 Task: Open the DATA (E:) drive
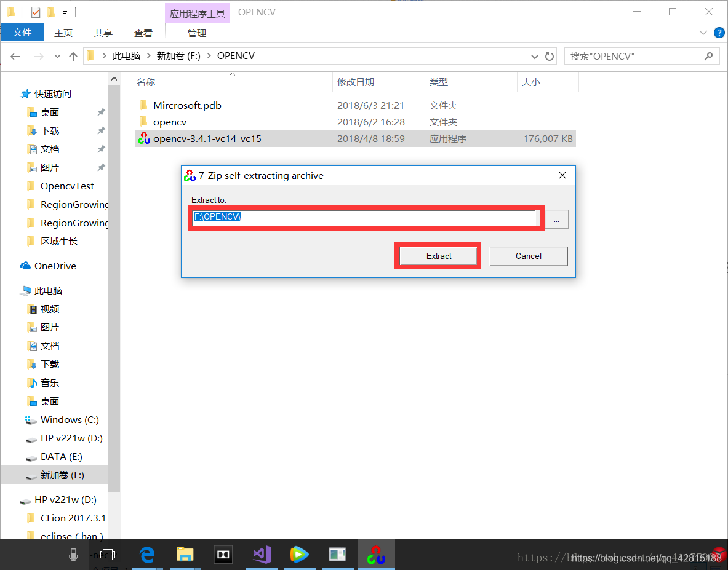coord(62,457)
